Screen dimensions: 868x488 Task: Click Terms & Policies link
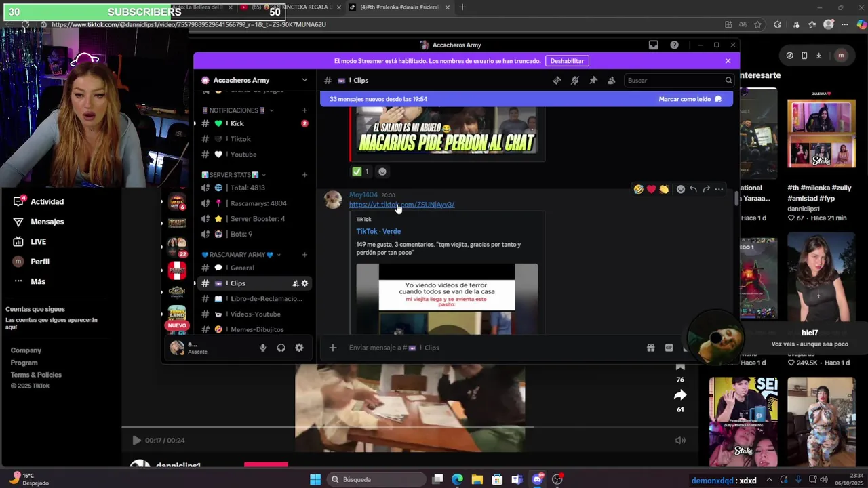[x=36, y=375]
